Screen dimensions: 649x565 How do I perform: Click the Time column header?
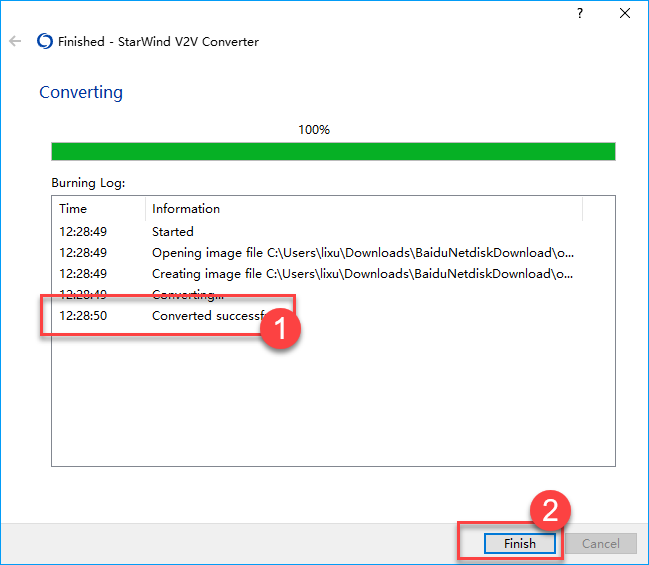pos(99,209)
